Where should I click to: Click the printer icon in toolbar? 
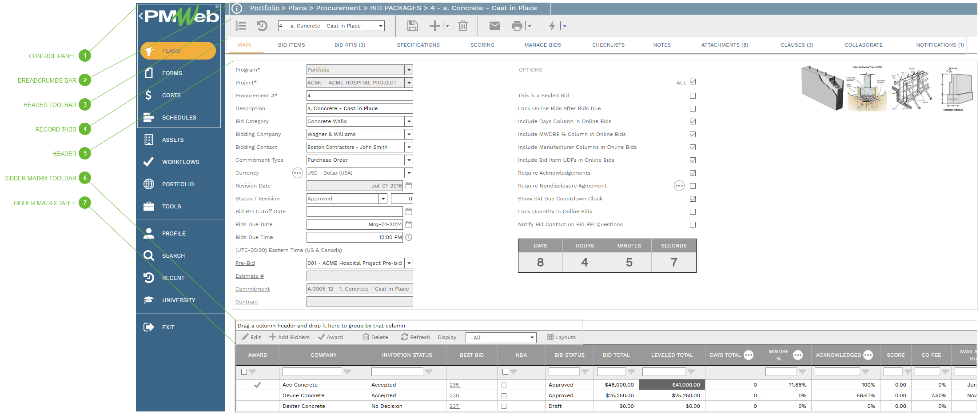[517, 26]
